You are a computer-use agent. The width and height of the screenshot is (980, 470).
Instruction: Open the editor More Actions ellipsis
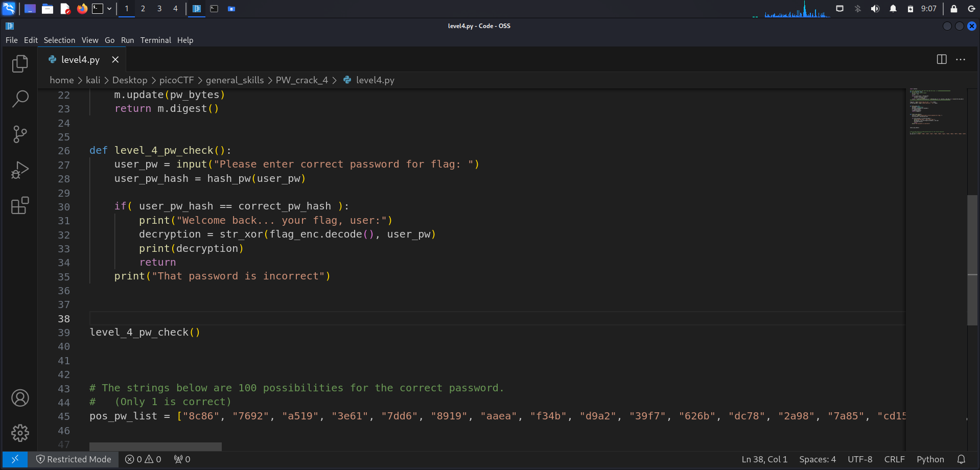point(961,59)
